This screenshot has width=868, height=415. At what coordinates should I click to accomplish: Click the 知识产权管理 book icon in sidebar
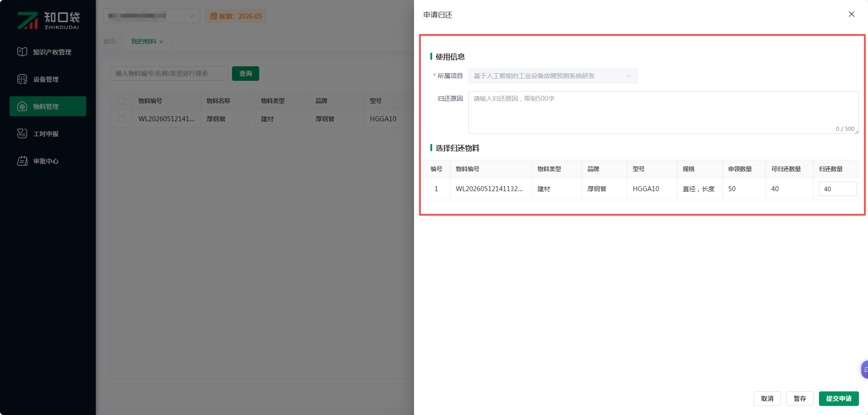tap(22, 52)
